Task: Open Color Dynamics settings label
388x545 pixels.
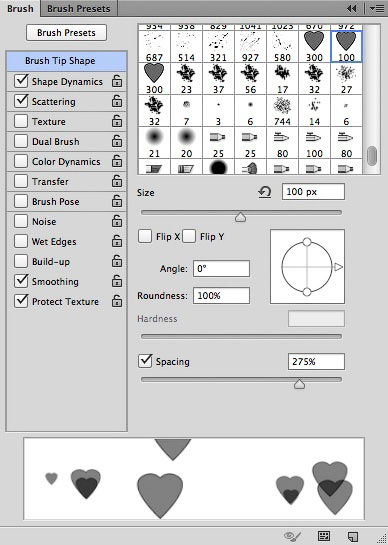Action: pyautogui.click(x=66, y=162)
